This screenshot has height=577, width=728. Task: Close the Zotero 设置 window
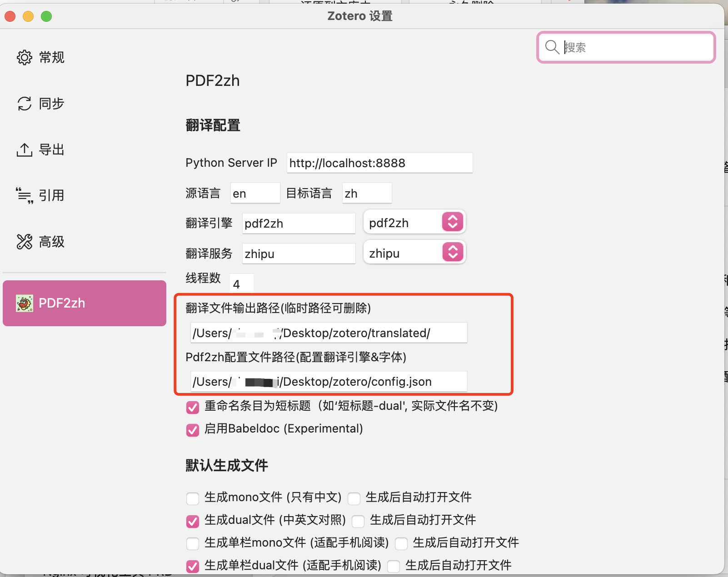pyautogui.click(x=10, y=16)
